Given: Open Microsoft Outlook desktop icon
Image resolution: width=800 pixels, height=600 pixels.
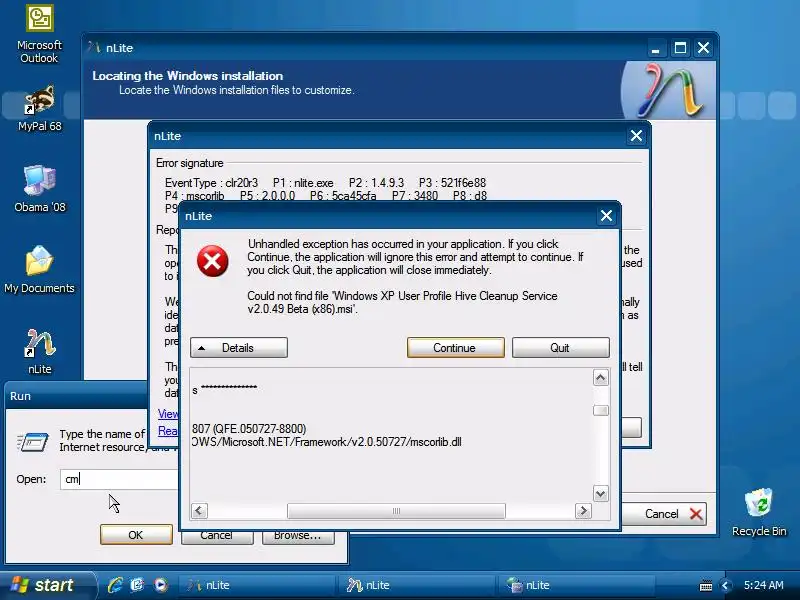Looking at the screenshot, I should pos(39,33).
